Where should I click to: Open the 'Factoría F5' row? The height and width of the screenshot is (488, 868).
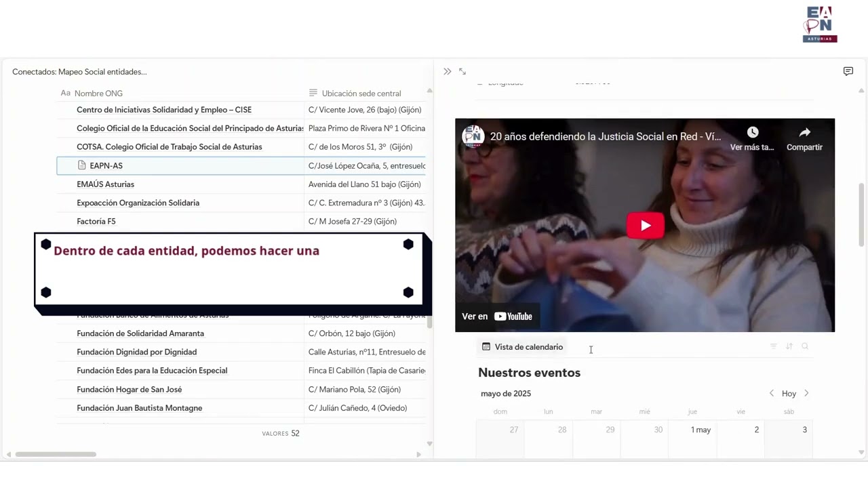pyautogui.click(x=96, y=222)
